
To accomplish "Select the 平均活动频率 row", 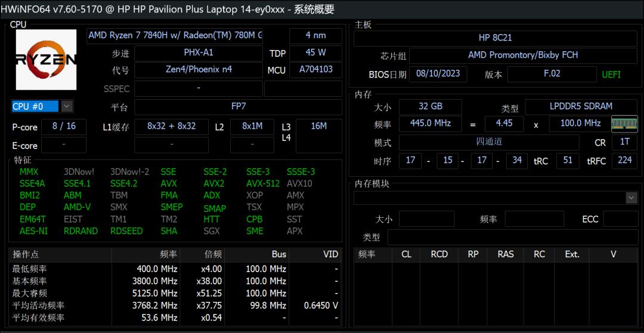I will point(175,306).
